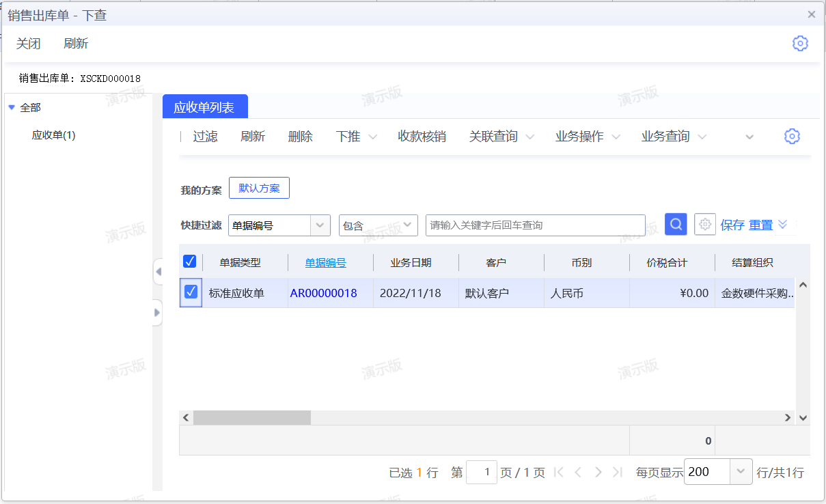Click 关闭 in the top toolbar
The height and width of the screenshot is (504, 826).
click(29, 44)
